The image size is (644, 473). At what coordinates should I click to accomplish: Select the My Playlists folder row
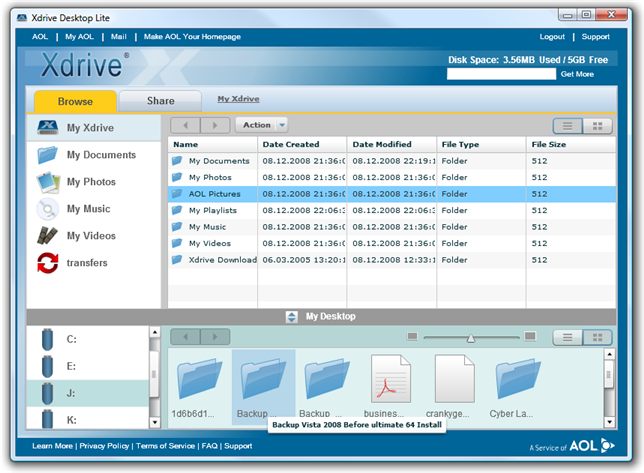tap(392, 210)
